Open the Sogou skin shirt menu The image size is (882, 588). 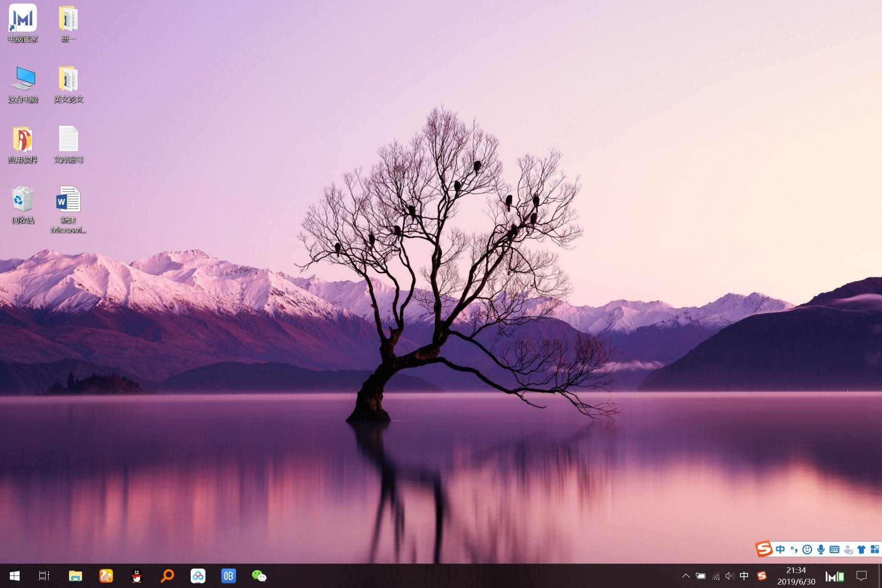(861, 549)
